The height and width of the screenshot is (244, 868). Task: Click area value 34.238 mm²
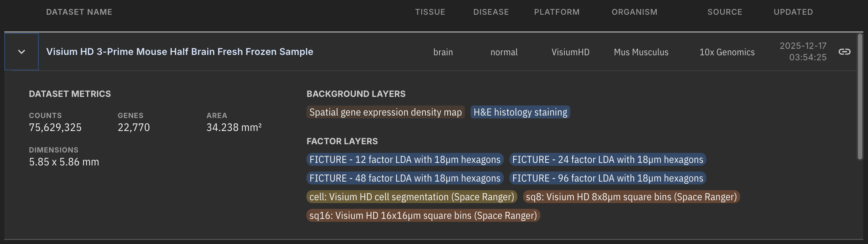tap(234, 127)
